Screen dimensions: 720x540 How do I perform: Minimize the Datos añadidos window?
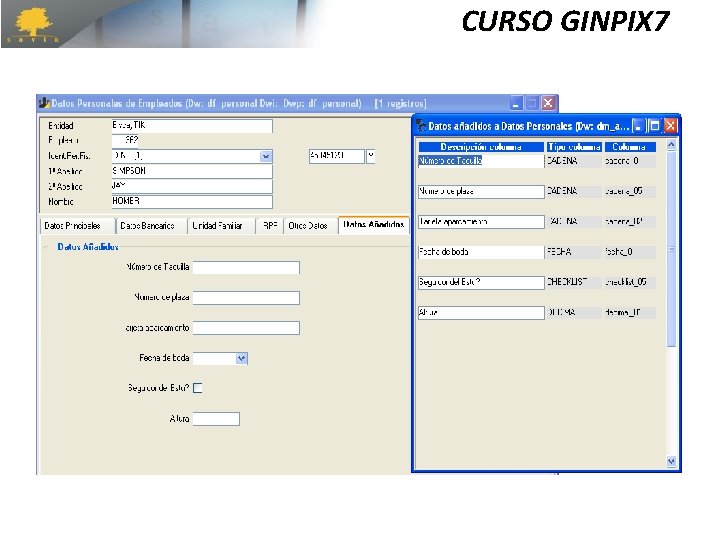click(638, 126)
